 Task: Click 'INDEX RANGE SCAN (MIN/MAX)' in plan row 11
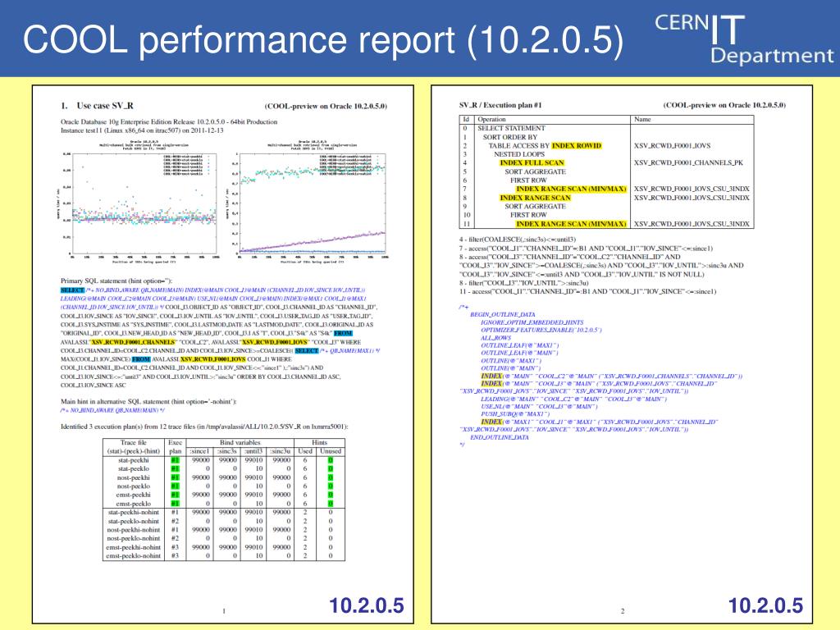[571, 224]
